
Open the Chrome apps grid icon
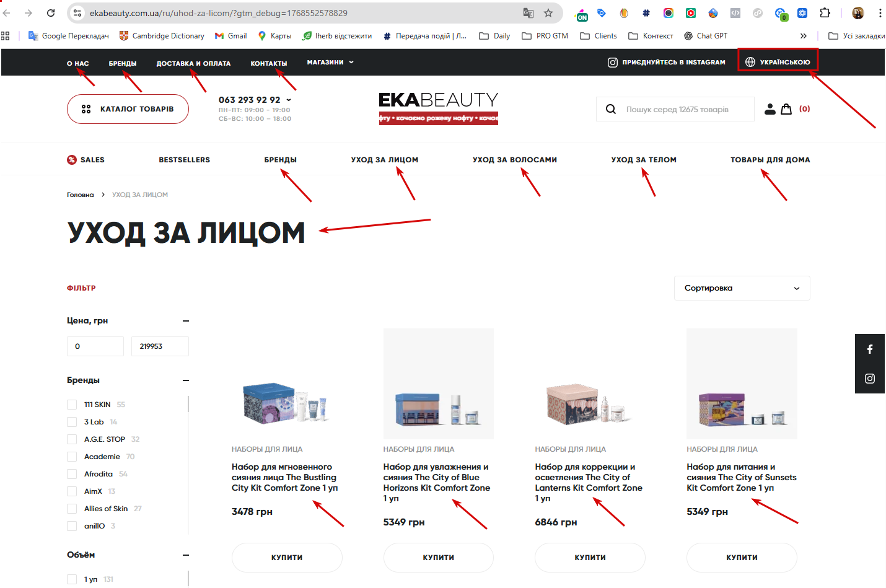coord(6,36)
